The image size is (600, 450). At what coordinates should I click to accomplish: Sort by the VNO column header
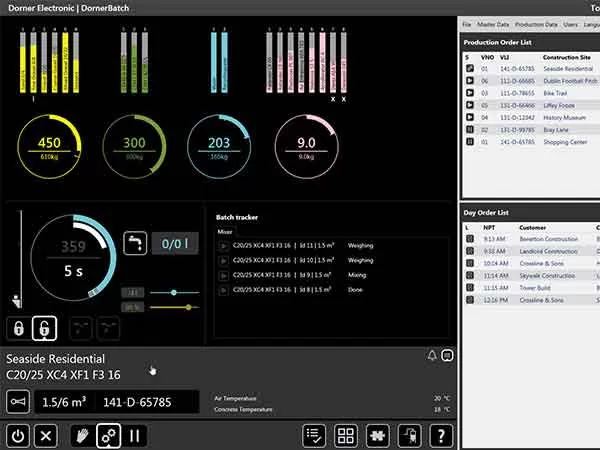click(487, 57)
